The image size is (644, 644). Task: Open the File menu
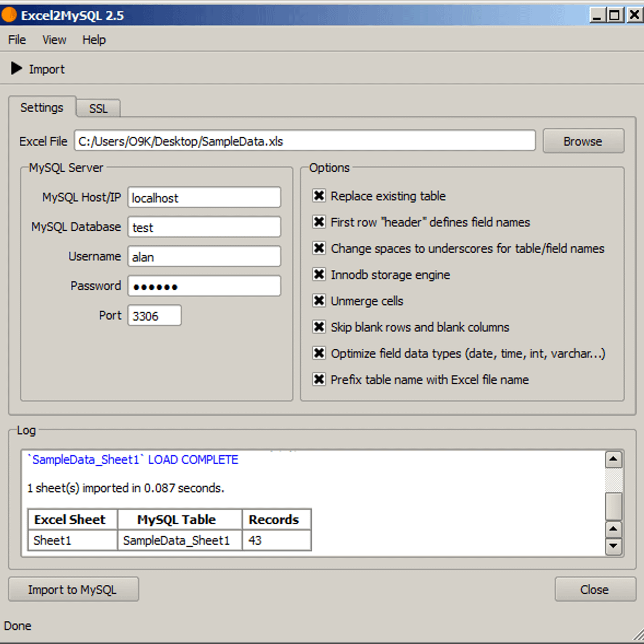17,40
